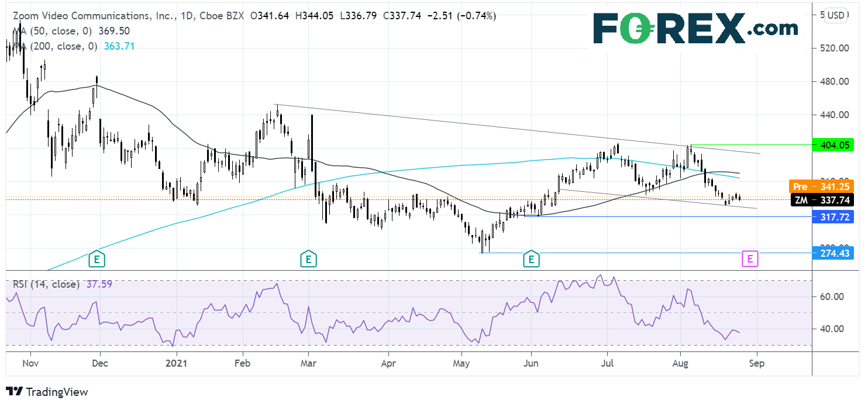This screenshot has width=868, height=407.
Task: Select the RSI (14, close) indicator legend
Action: pyautogui.click(x=47, y=284)
